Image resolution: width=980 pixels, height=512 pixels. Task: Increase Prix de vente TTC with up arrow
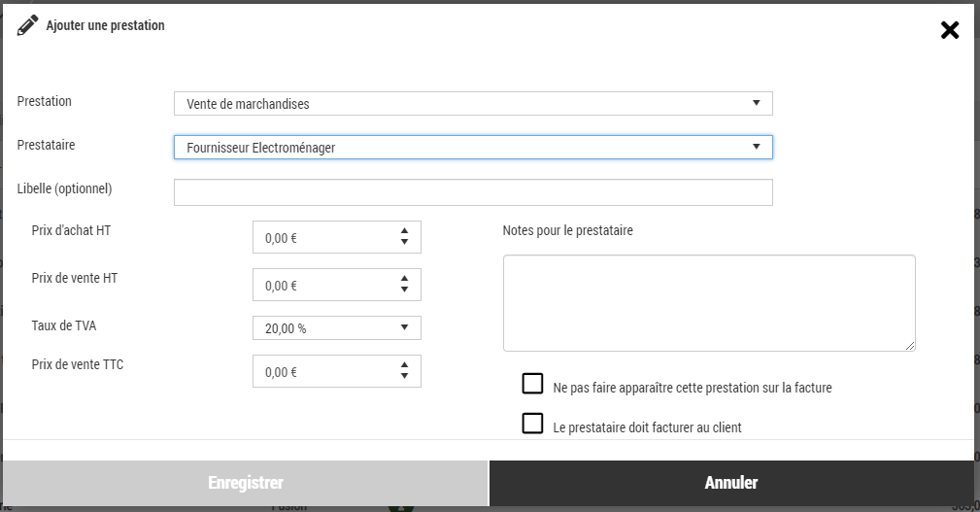(x=404, y=365)
